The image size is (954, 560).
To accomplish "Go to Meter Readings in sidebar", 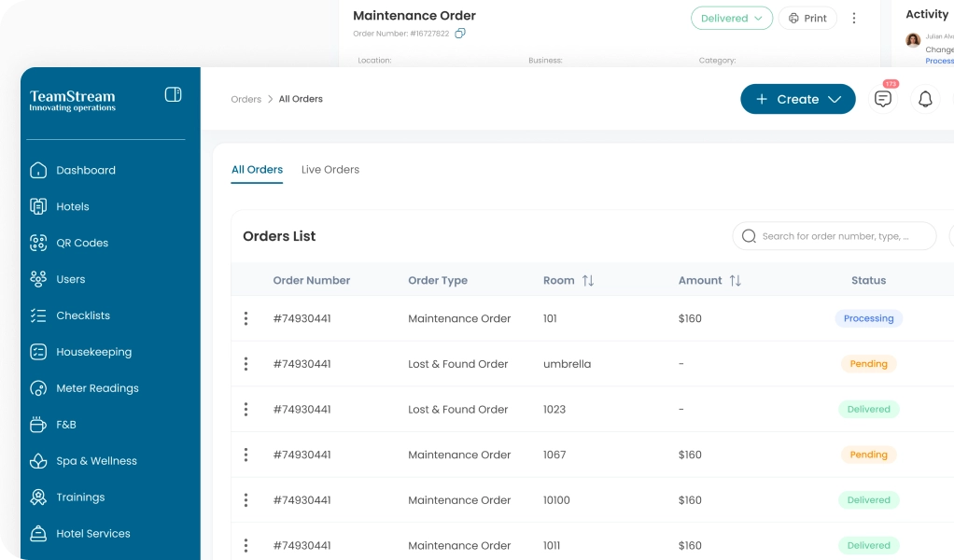I will [x=97, y=388].
